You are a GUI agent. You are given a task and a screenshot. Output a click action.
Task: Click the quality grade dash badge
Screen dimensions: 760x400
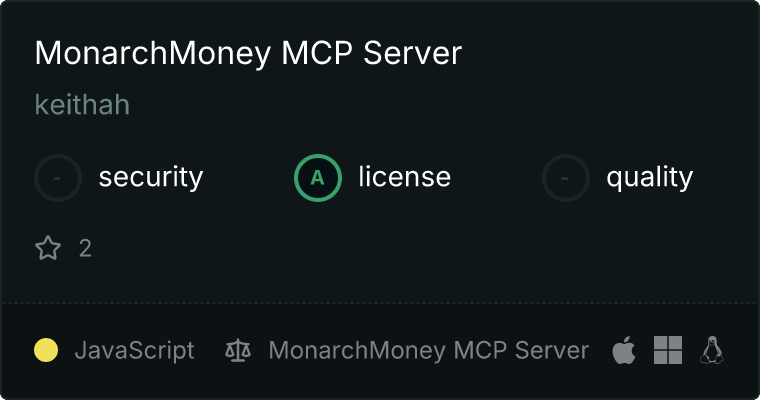pos(566,178)
